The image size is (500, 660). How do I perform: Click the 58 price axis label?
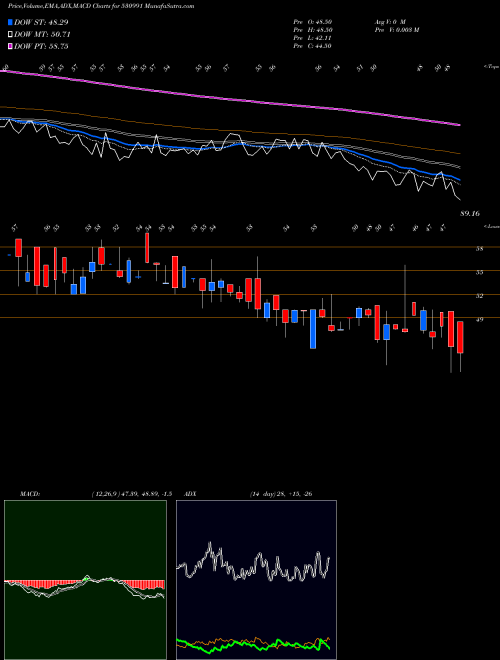[479, 249]
